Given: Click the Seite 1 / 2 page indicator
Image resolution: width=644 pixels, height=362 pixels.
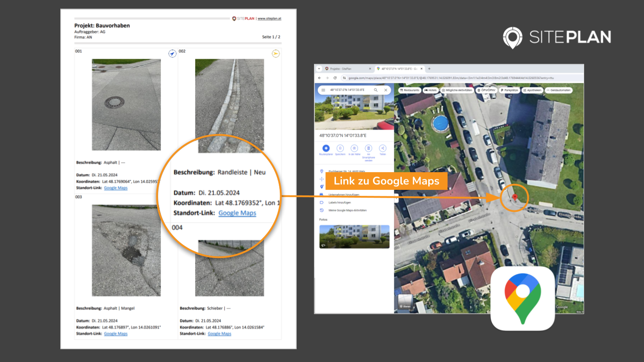Looking at the screenshot, I should pos(271,37).
